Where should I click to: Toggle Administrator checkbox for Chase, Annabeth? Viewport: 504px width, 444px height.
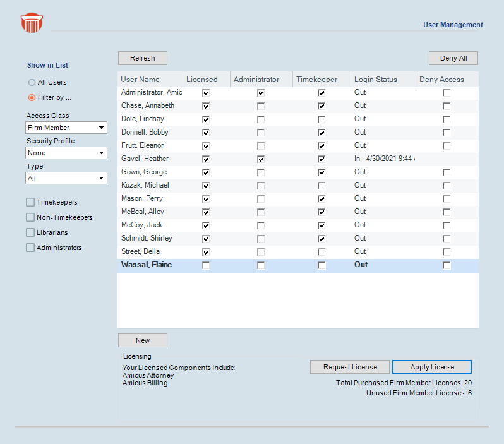pos(261,106)
